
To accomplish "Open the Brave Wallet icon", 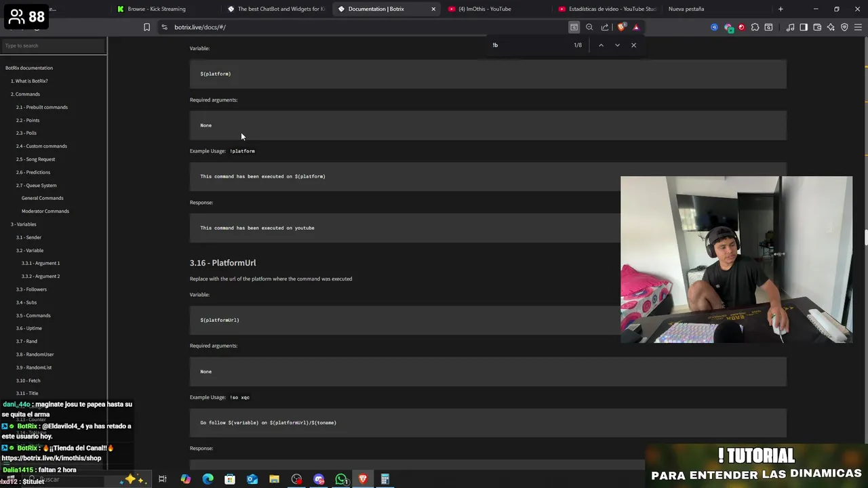I will (x=817, y=27).
